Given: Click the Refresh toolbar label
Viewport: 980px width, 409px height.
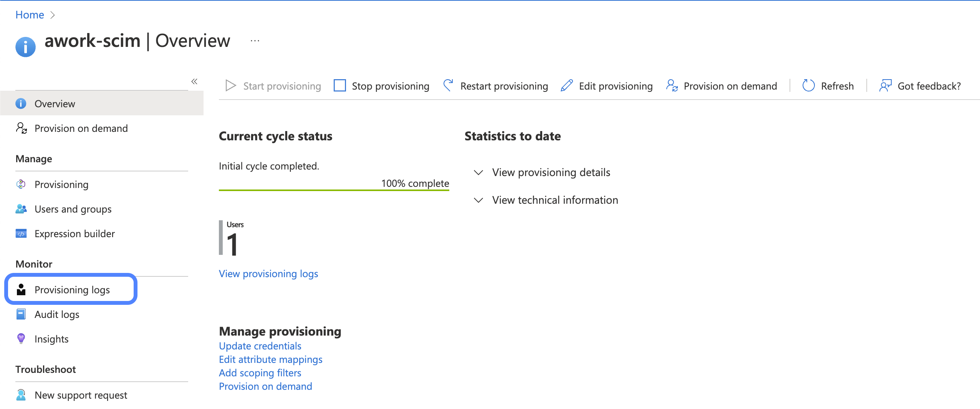Looking at the screenshot, I should tap(838, 86).
